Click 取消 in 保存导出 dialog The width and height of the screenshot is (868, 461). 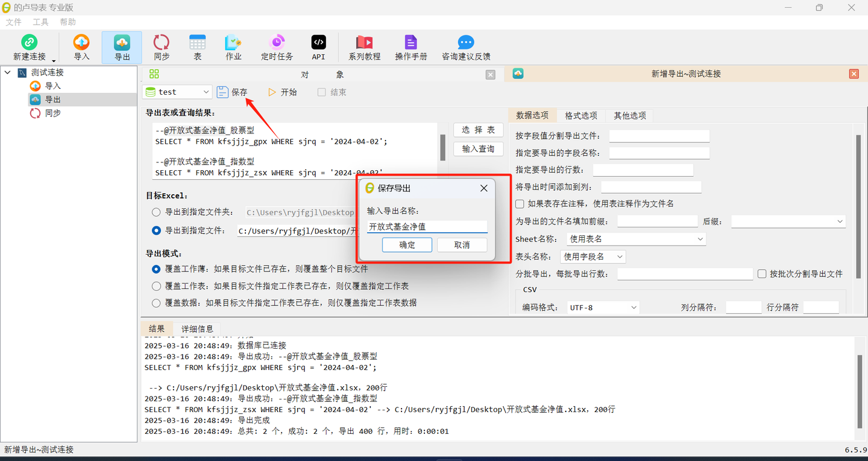pos(462,244)
